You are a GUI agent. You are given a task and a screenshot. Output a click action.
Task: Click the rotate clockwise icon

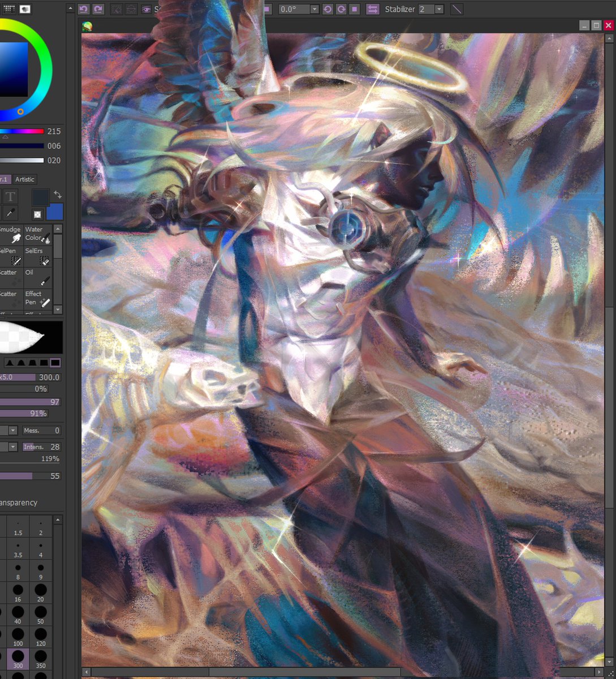click(x=341, y=9)
